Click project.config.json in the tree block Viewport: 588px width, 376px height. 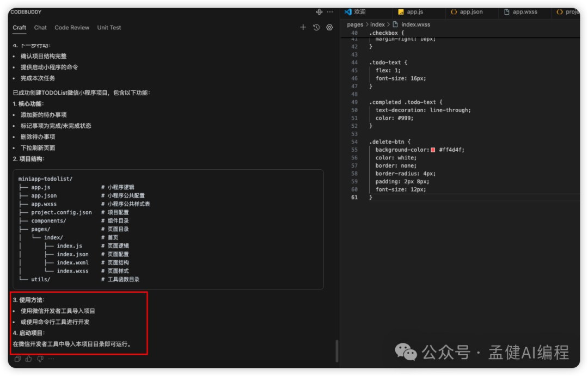click(x=62, y=213)
